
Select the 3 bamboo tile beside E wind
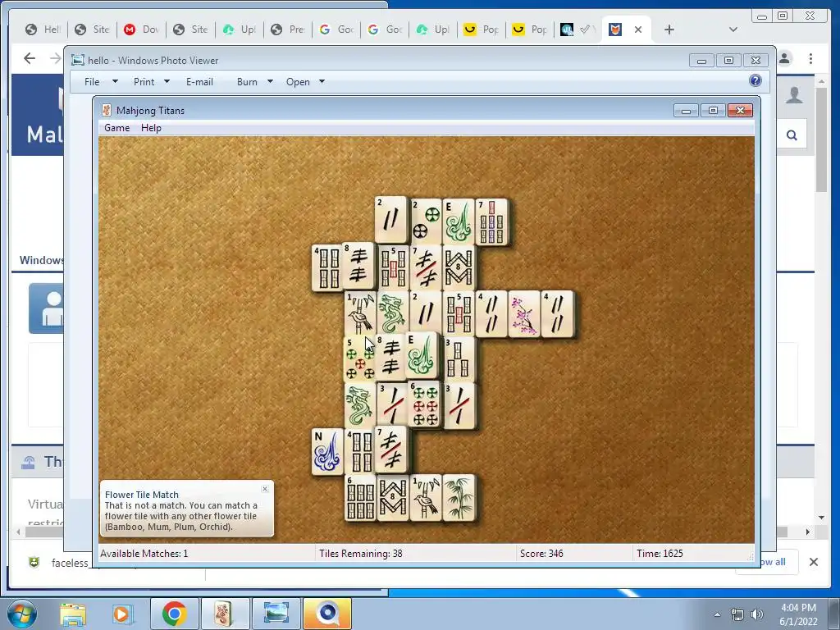tap(459, 359)
